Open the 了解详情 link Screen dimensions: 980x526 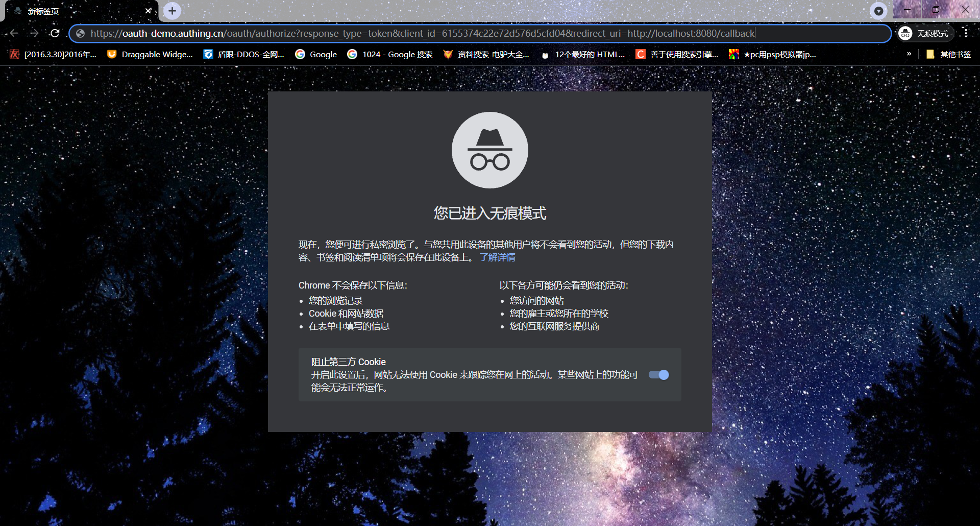pos(497,257)
